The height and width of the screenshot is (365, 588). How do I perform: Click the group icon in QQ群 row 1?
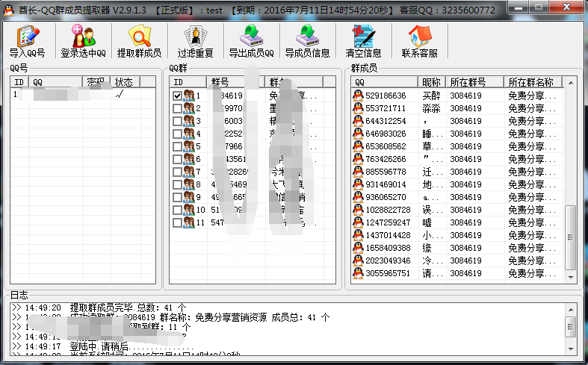tap(189, 96)
